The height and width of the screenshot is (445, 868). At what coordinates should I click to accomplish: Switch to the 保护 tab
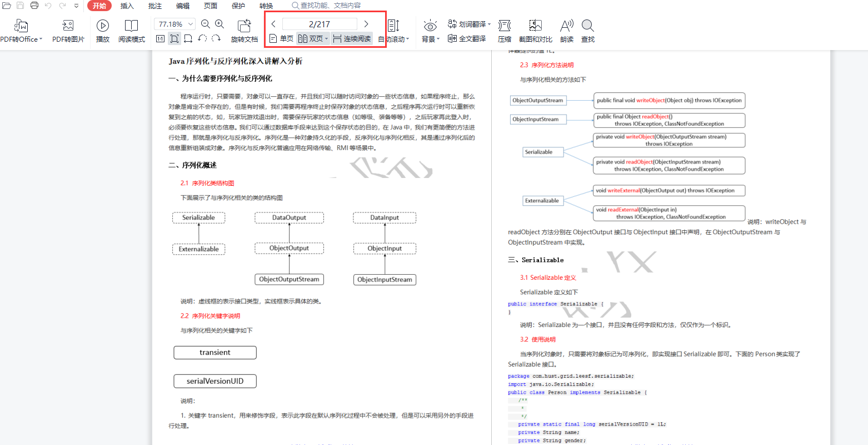(238, 6)
